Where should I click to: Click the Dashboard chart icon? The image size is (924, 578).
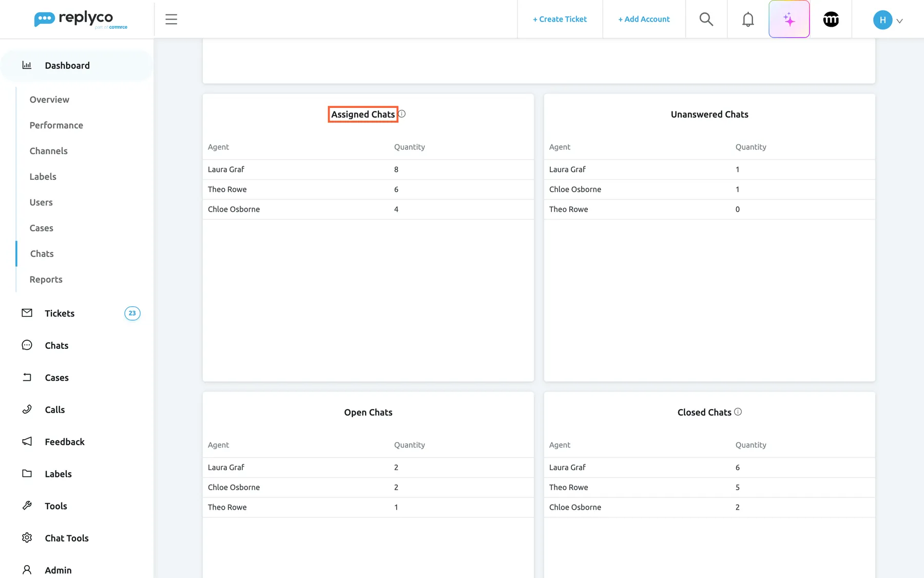[x=27, y=65]
